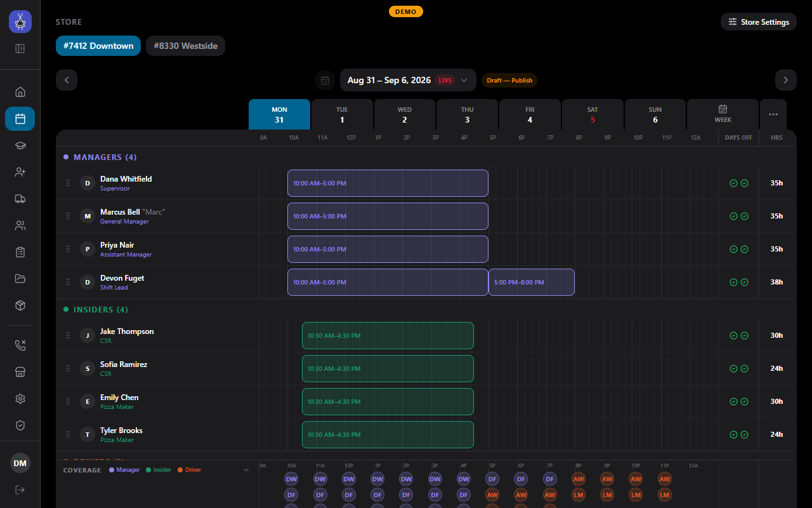Collapse the sidebar panel icon
The height and width of the screenshot is (508, 812).
coord(20,48)
